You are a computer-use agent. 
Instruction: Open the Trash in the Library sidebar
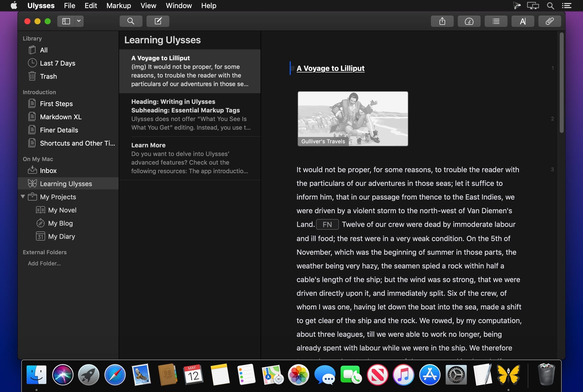click(48, 76)
